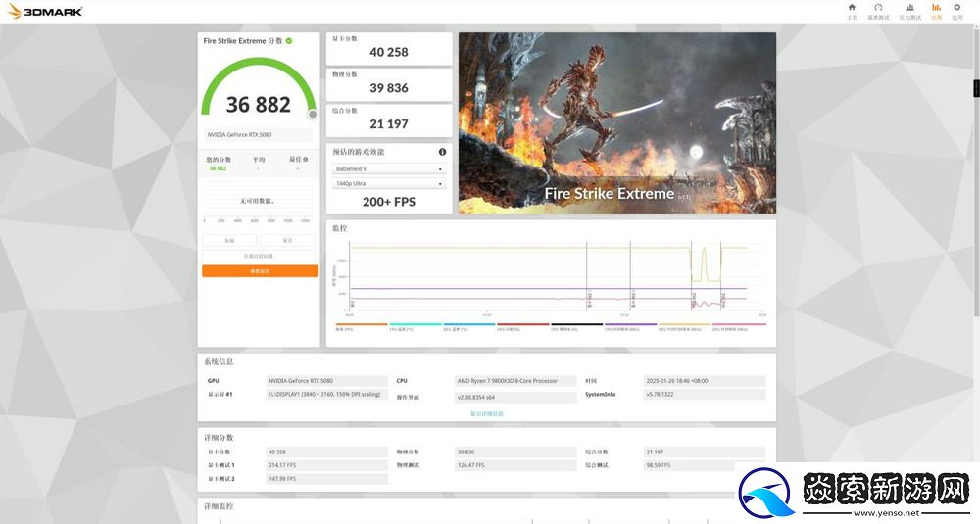This screenshot has height=524, width=980.
Task: Expand show detailed system information link
Action: (x=487, y=413)
